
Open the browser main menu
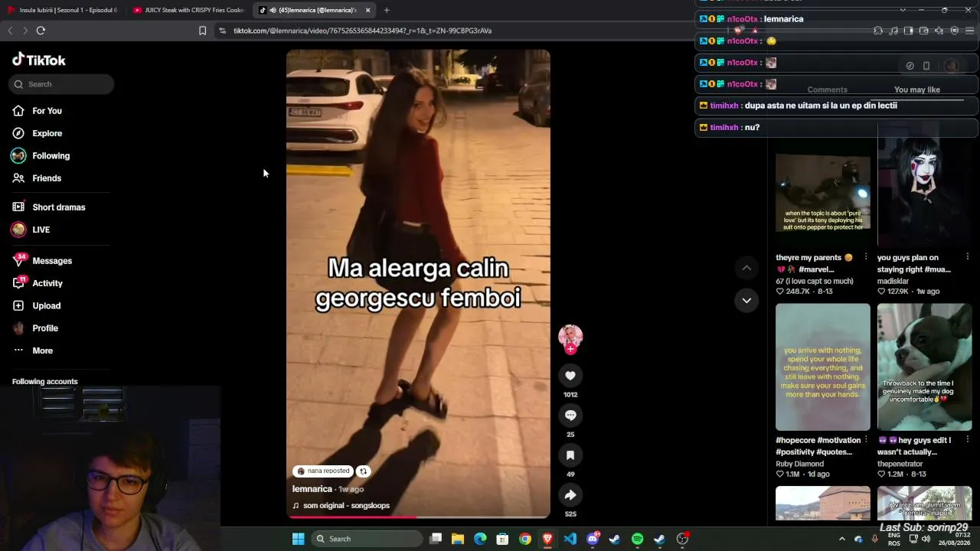(969, 31)
